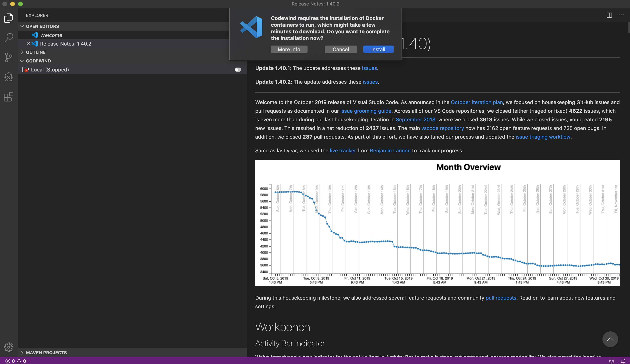Open the Extensions view icon
Image resolution: width=630 pixels, height=364 pixels.
(x=8, y=97)
